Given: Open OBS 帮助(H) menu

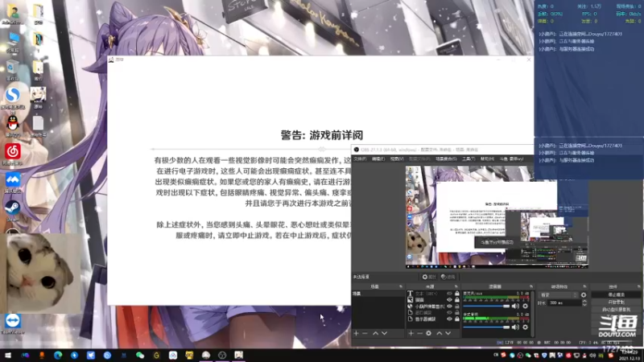Looking at the screenshot, I should pyautogui.click(x=487, y=158).
